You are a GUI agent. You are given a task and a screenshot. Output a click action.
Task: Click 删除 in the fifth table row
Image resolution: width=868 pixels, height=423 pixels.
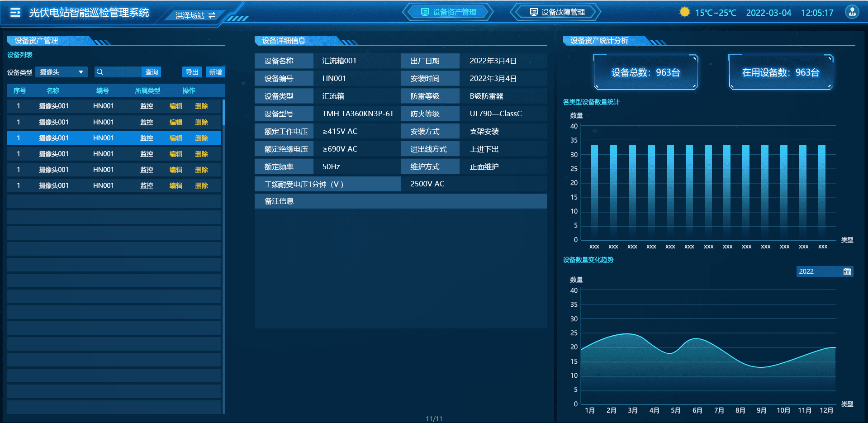click(x=202, y=170)
